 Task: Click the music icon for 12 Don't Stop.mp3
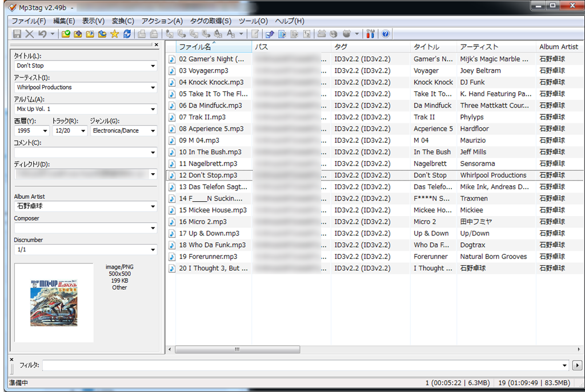tap(171, 175)
